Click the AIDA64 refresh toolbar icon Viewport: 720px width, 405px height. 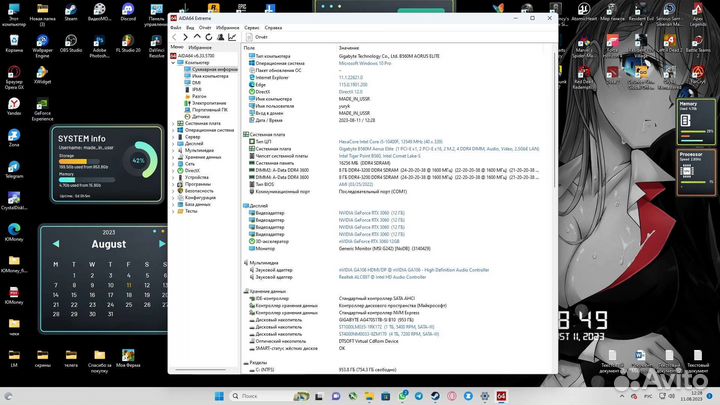point(209,37)
